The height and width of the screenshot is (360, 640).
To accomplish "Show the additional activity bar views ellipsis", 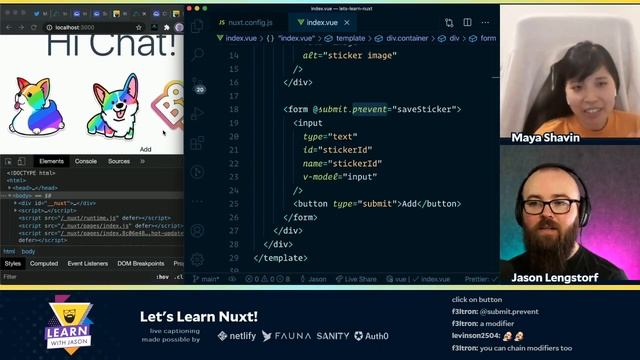I will pos(198,201).
